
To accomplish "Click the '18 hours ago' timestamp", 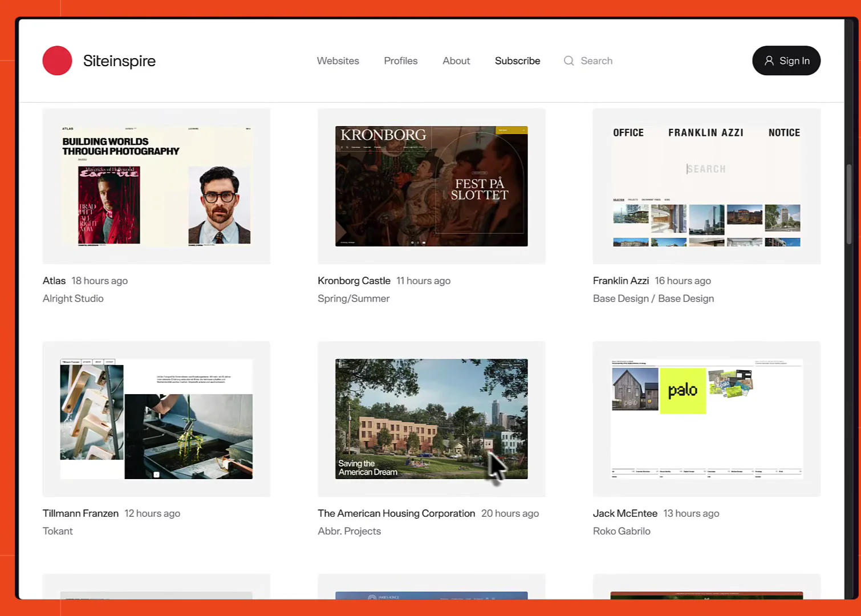I will click(100, 281).
